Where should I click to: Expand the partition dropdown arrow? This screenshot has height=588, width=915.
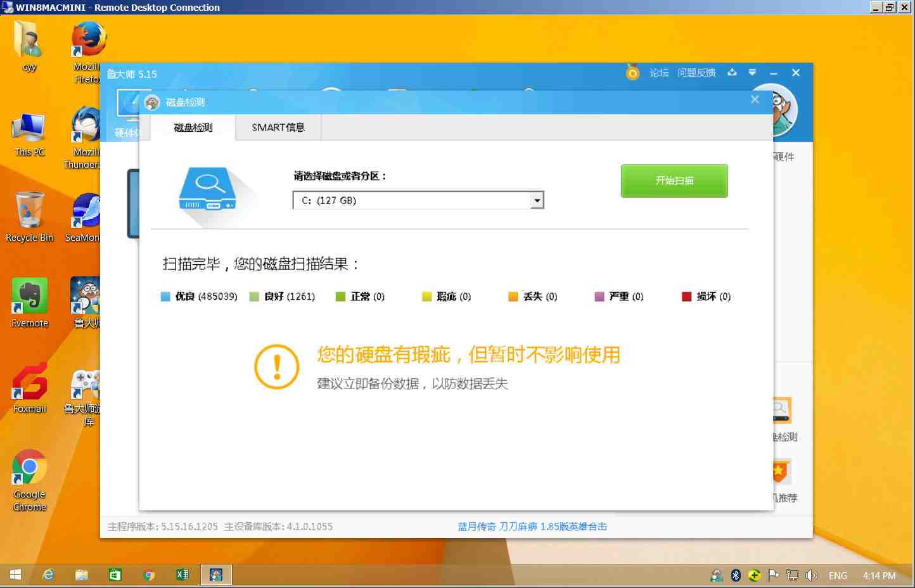pos(537,200)
